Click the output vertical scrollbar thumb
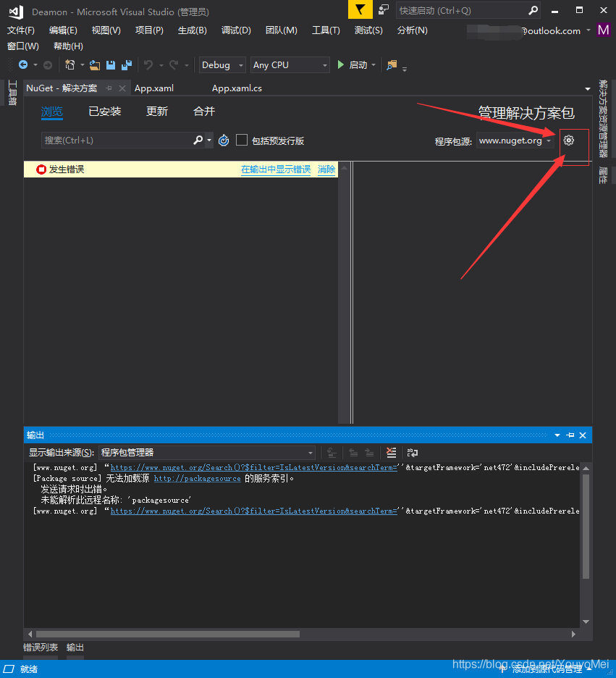The width and height of the screenshot is (616, 678). (x=586, y=526)
